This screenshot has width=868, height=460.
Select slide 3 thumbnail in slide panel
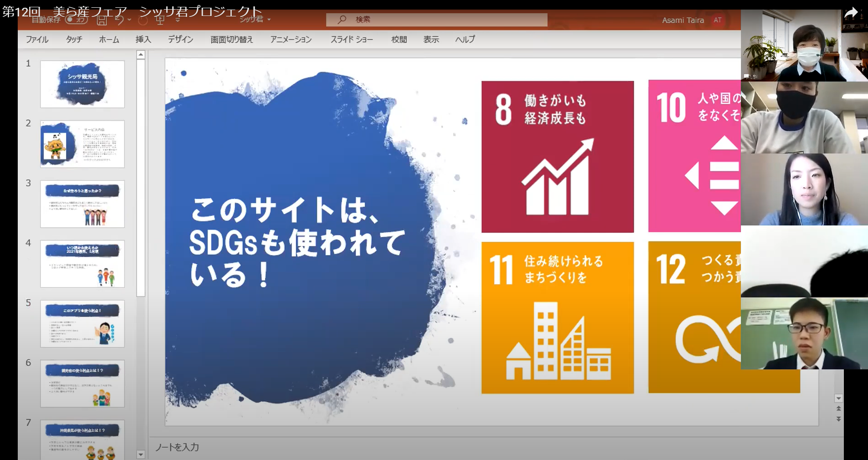click(x=82, y=204)
